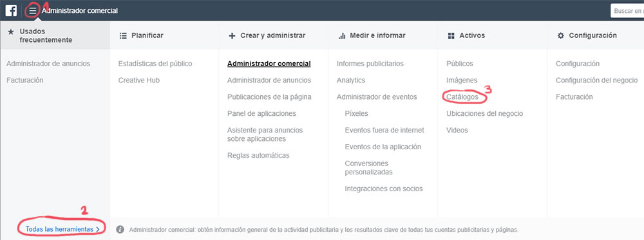Viewport: 644px width, 240px height.
Task: Open Administrador de anuncios under Crear y administrar
Action: point(269,80)
